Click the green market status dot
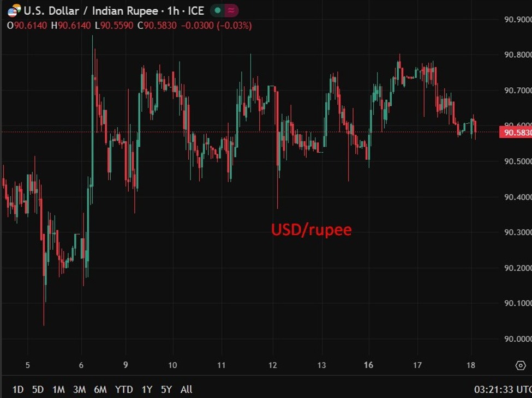532x398 pixels. [218, 10]
